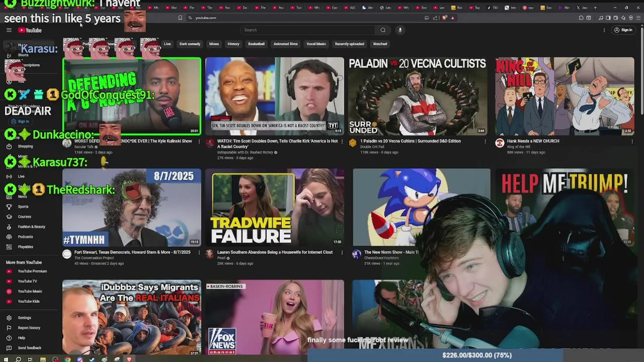644x362 pixels.
Task: Open Send feedback in the sidebar
Action: pyautogui.click(x=29, y=348)
